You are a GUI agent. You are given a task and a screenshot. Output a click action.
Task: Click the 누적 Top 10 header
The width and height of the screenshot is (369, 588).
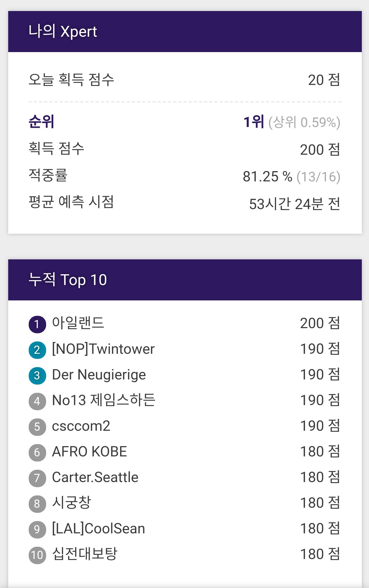coord(68,280)
